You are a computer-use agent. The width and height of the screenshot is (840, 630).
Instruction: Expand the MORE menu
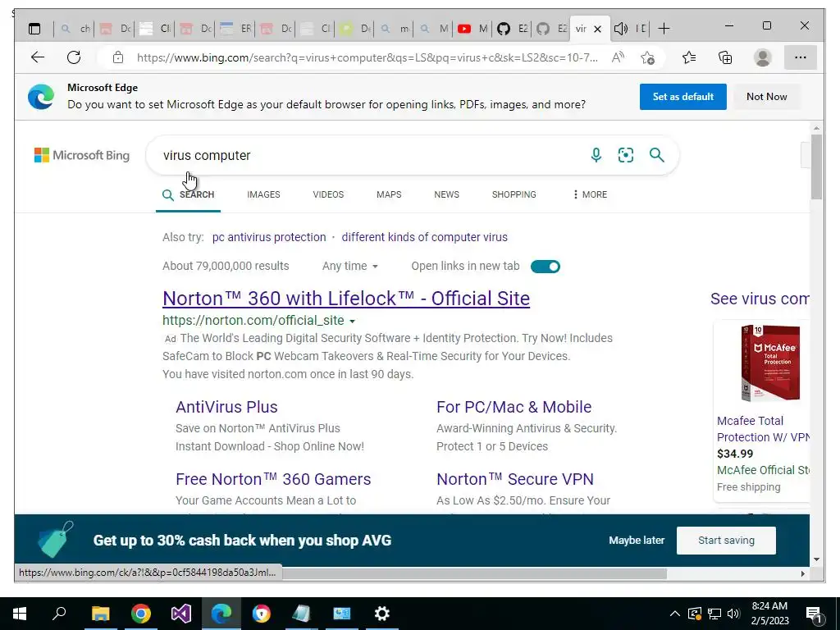pyautogui.click(x=590, y=194)
